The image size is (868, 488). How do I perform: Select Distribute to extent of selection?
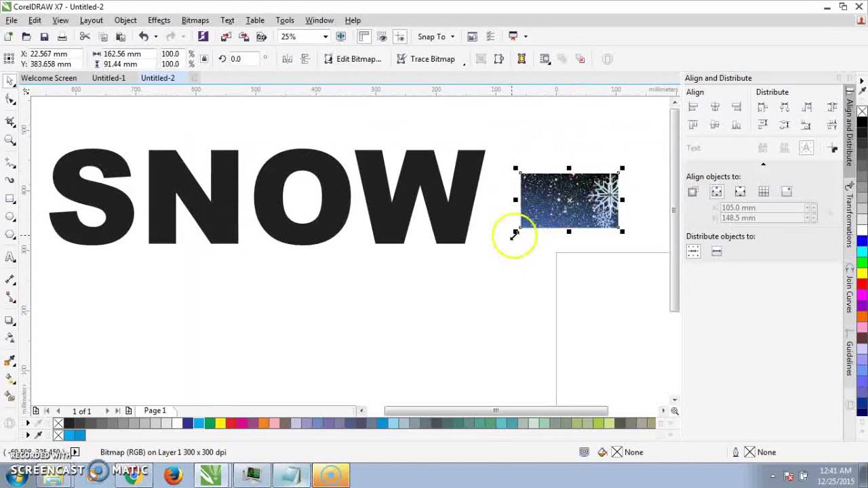pyautogui.click(x=693, y=251)
